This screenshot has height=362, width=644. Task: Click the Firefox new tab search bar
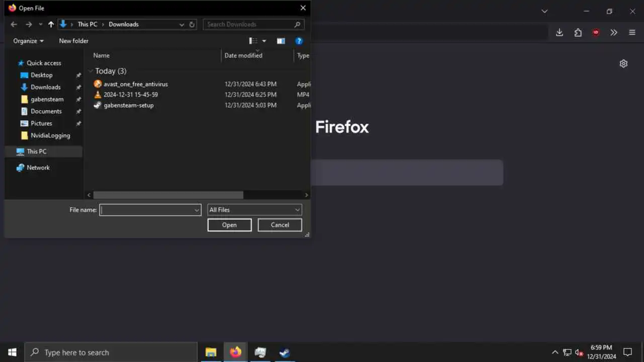pos(407,172)
